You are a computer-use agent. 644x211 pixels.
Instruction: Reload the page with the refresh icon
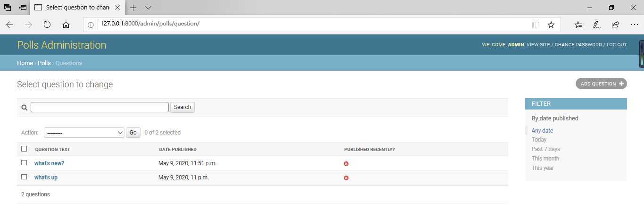pyautogui.click(x=47, y=25)
